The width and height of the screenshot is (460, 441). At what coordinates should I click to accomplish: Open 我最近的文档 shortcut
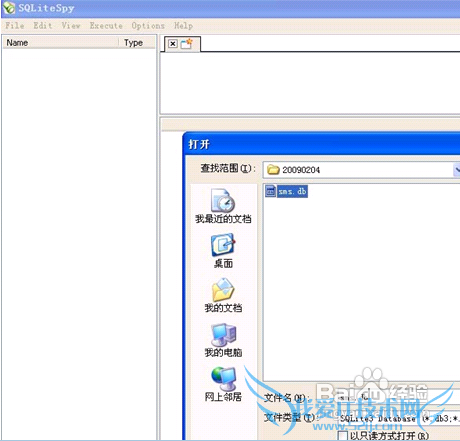(223, 206)
